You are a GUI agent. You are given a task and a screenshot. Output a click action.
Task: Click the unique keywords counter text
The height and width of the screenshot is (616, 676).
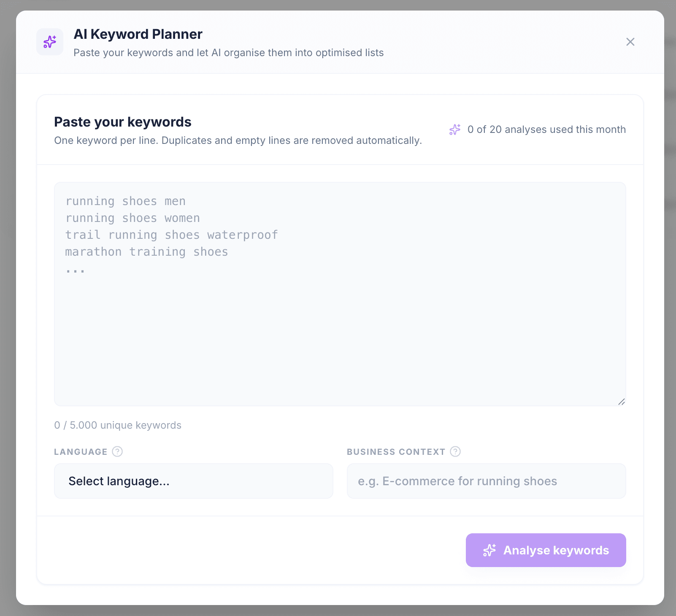(x=117, y=425)
